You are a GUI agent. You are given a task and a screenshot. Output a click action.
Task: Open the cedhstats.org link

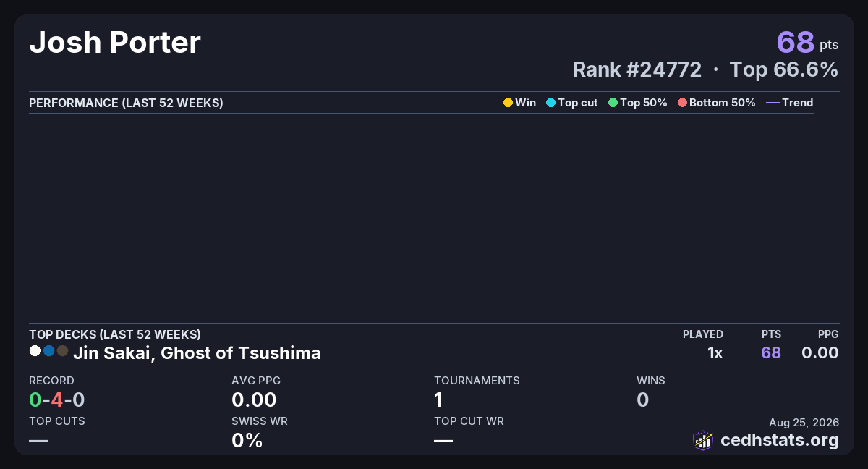click(780, 440)
